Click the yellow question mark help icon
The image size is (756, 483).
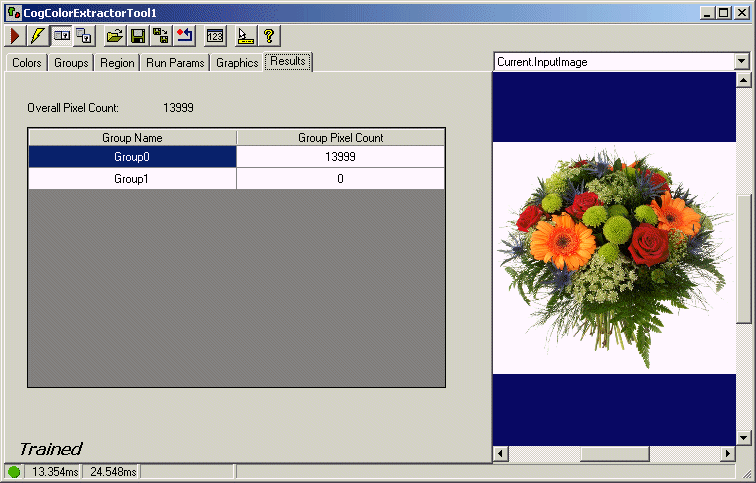coord(269,36)
